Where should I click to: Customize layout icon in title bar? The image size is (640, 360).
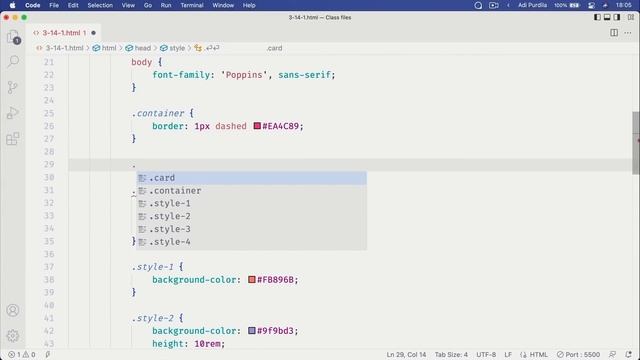point(631,17)
